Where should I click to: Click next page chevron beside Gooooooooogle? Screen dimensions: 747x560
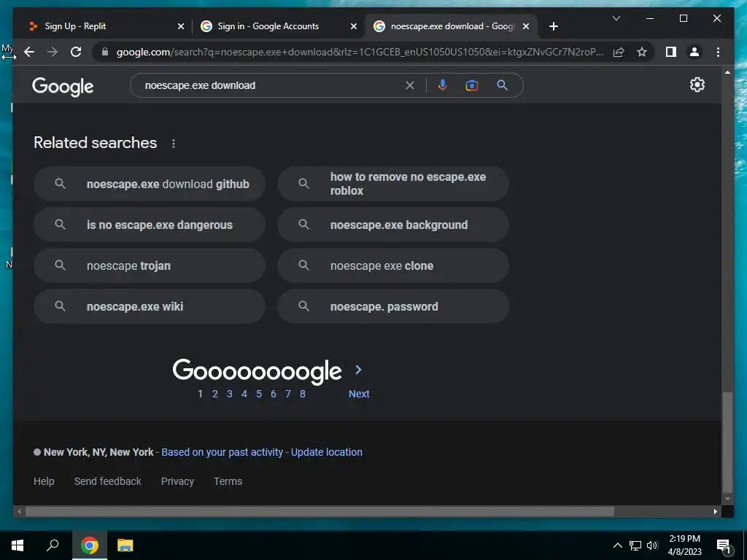358,370
